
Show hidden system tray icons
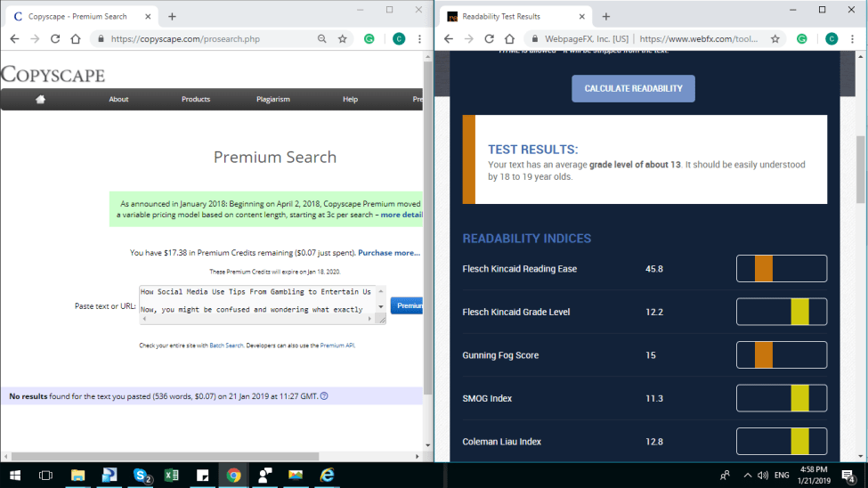coord(747,476)
